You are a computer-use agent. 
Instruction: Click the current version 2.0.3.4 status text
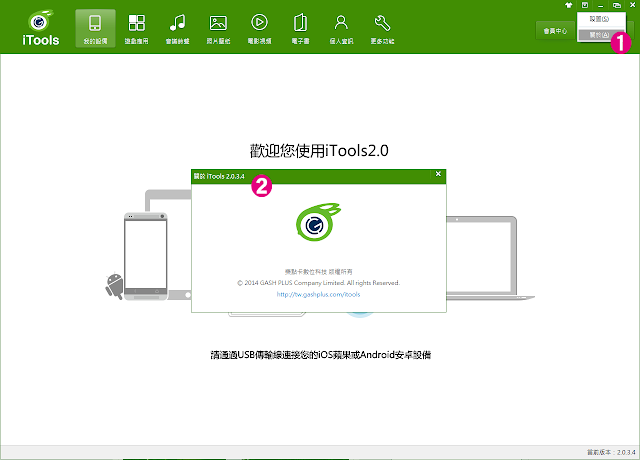coord(611,452)
